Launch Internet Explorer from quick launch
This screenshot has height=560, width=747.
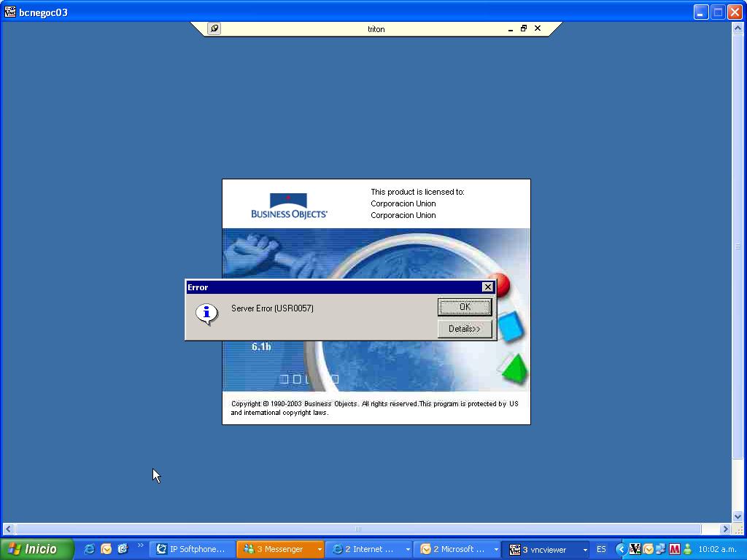click(x=89, y=549)
